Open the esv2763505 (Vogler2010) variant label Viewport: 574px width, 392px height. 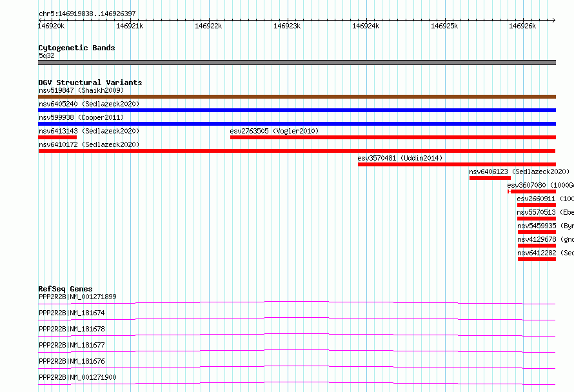(274, 131)
